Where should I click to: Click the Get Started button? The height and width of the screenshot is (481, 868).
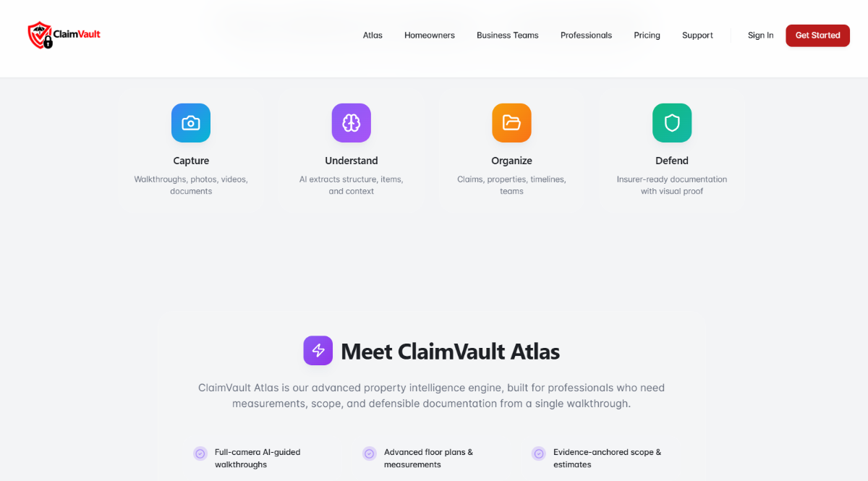(817, 35)
